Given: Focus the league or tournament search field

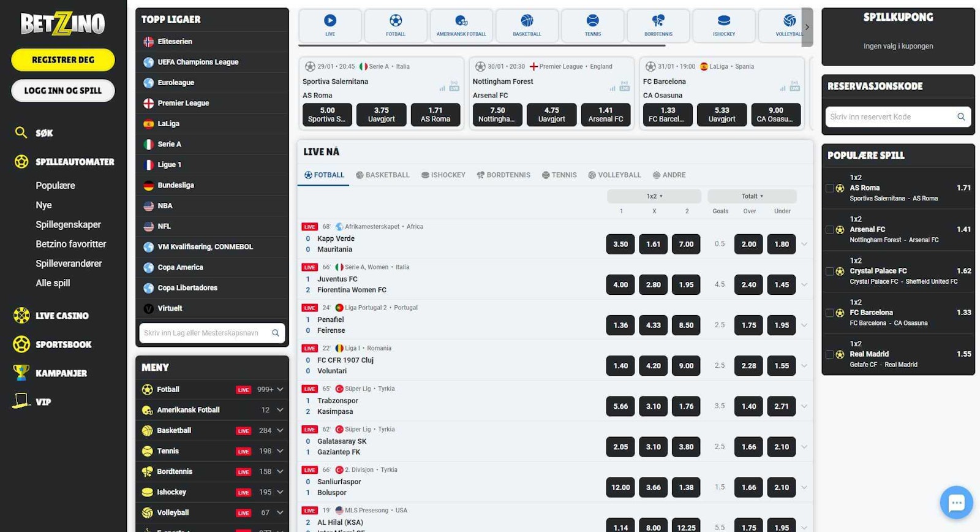Looking at the screenshot, I should tap(212, 333).
